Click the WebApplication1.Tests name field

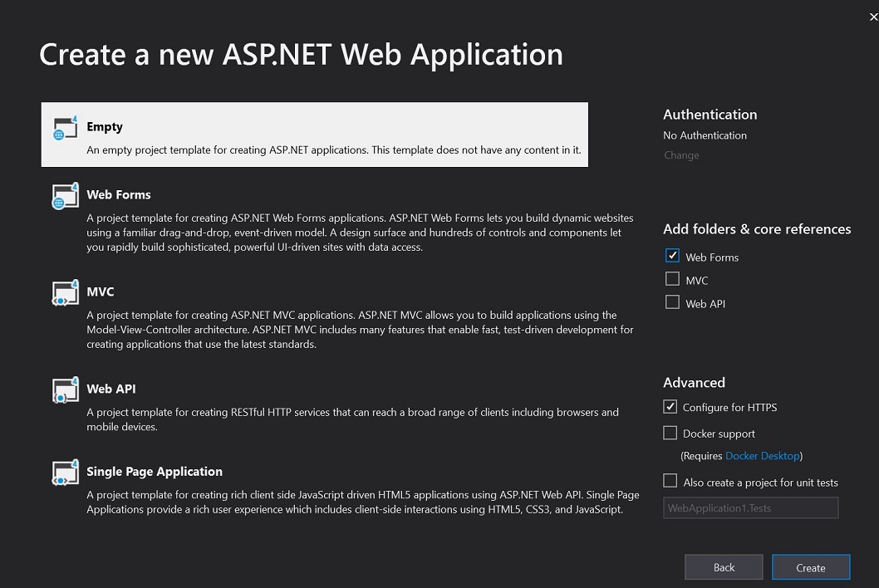tap(750, 507)
